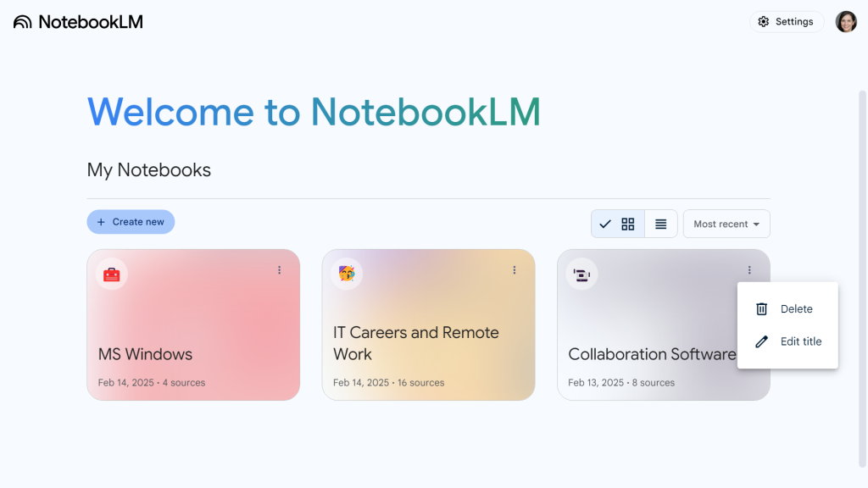Click the party face emoji icon
868x488 pixels.
pos(346,274)
